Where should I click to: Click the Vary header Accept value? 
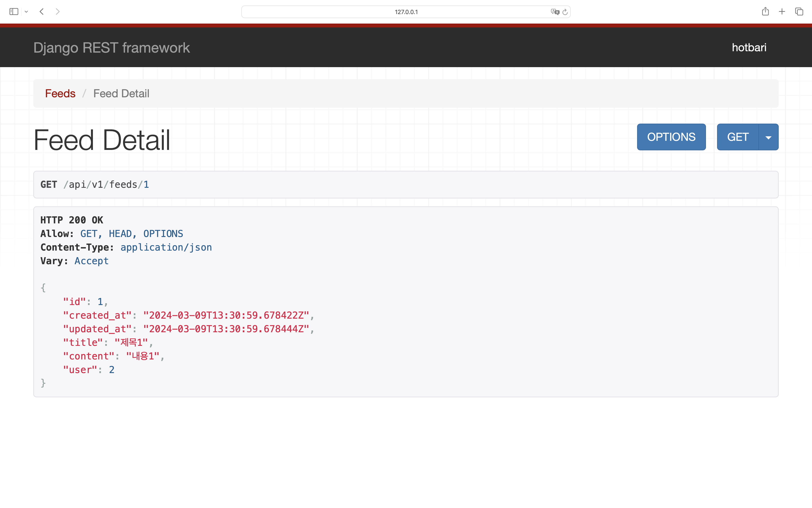click(x=91, y=261)
